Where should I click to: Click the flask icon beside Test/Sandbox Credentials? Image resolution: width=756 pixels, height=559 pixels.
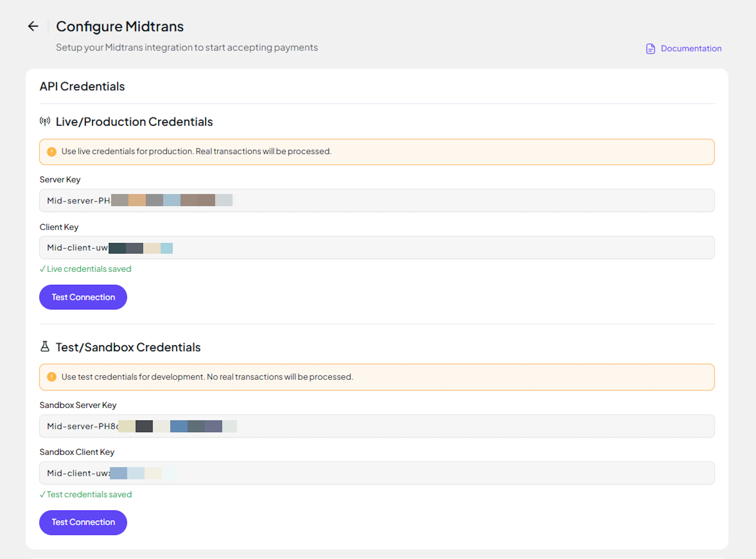tap(45, 346)
